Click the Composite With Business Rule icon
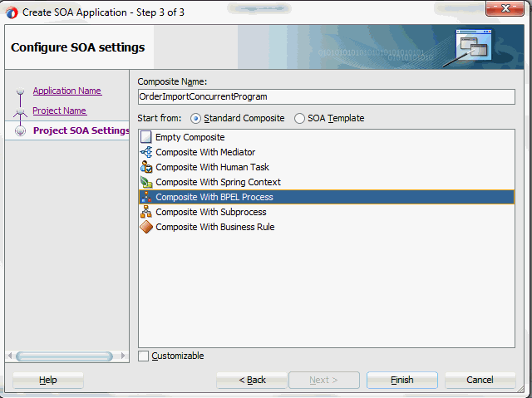The image size is (532, 398). point(146,227)
